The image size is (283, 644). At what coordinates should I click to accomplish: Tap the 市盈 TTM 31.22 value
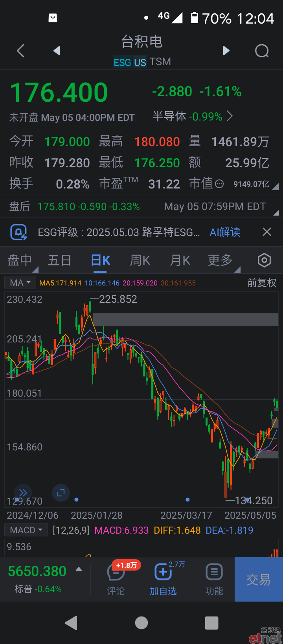coord(164,184)
